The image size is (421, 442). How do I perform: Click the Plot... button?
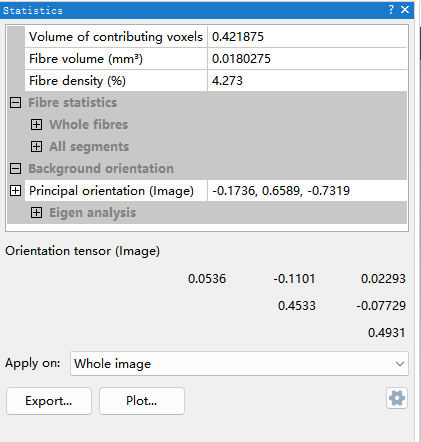(142, 401)
